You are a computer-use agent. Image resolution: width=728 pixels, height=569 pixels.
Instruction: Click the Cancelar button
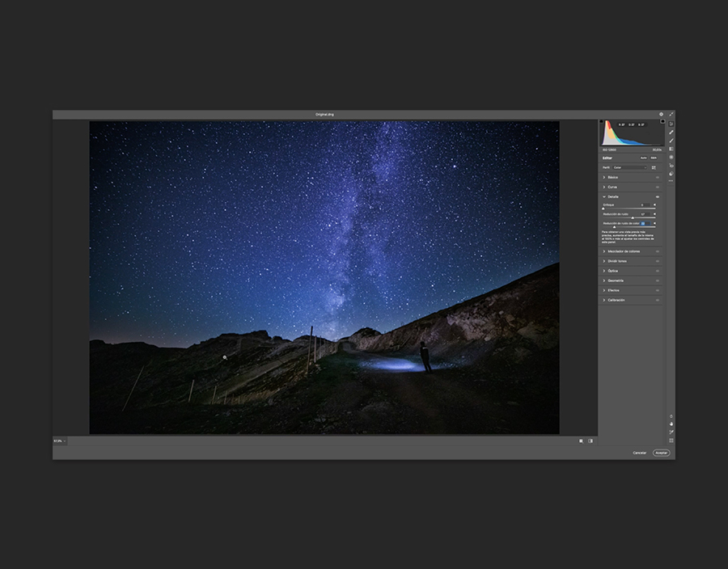tap(640, 453)
